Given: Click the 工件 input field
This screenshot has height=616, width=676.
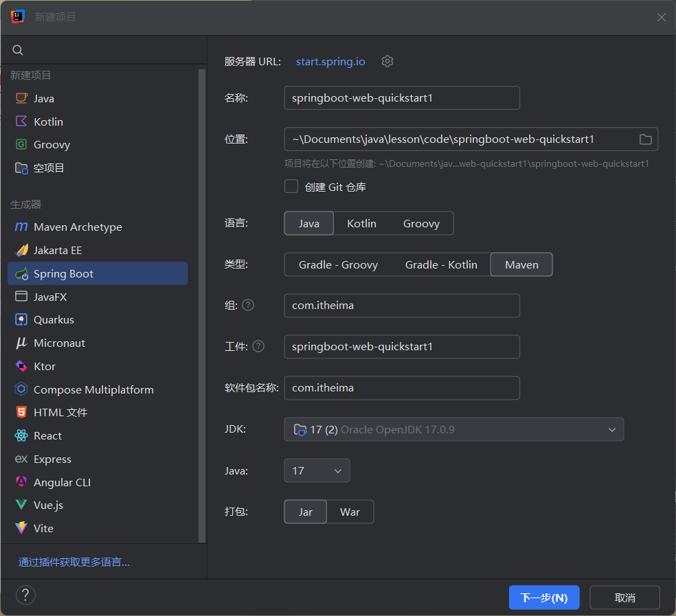Looking at the screenshot, I should coord(402,347).
